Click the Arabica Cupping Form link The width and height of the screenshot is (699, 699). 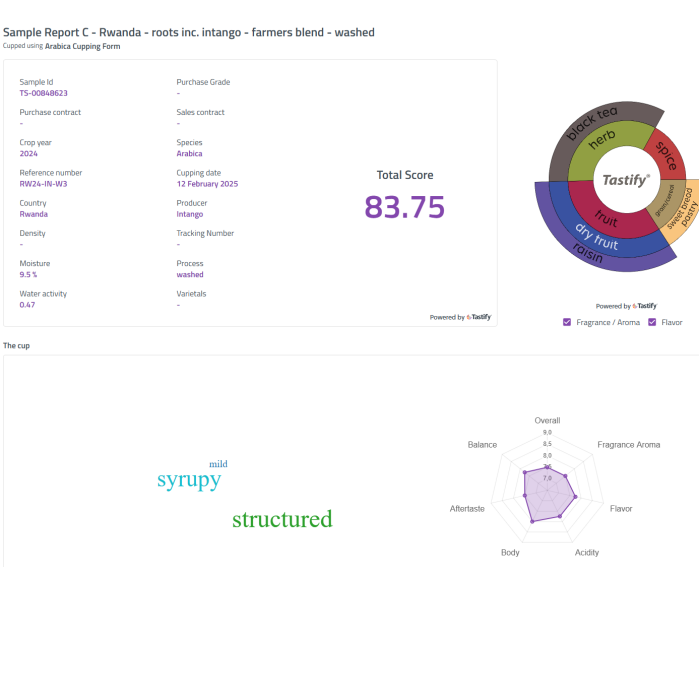[82, 46]
